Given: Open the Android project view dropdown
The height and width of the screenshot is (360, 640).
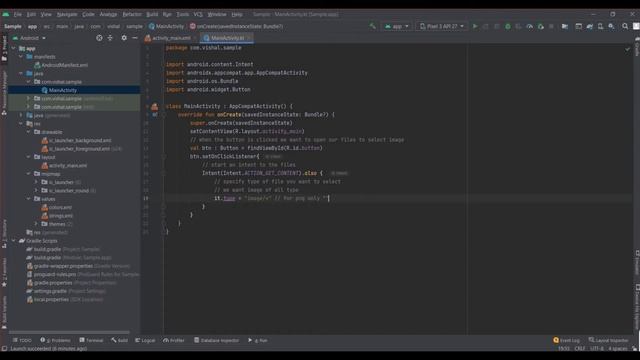Looking at the screenshot, I should coord(29,38).
